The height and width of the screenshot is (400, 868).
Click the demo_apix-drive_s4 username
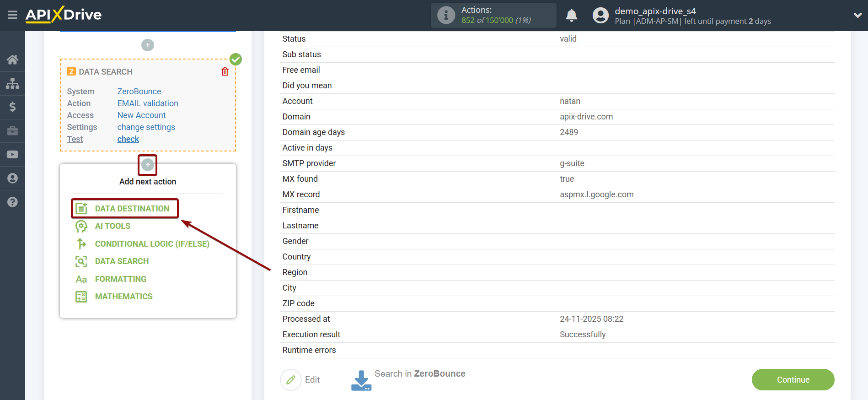[x=655, y=11]
